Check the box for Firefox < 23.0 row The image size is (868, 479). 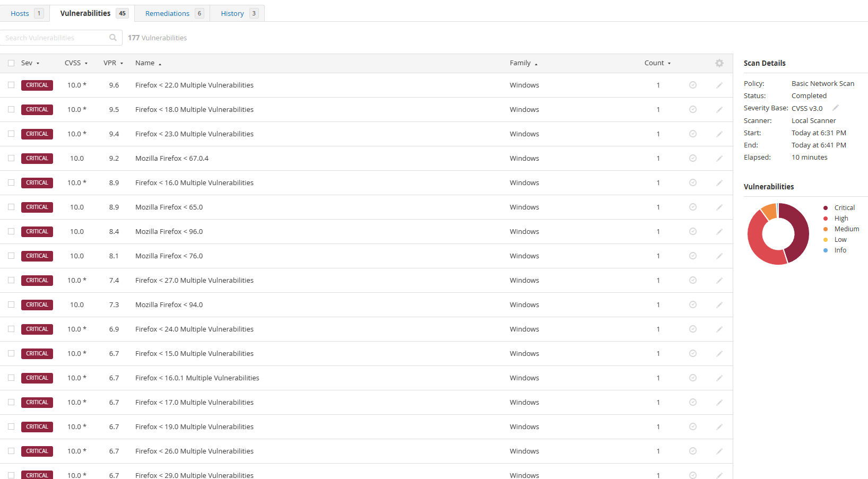[11, 134]
